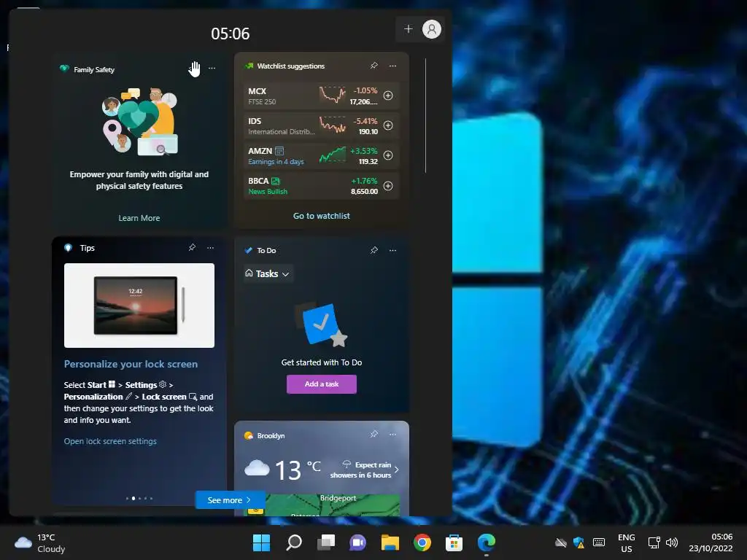Open lock screen settings link
The width and height of the screenshot is (747, 560).
110,441
